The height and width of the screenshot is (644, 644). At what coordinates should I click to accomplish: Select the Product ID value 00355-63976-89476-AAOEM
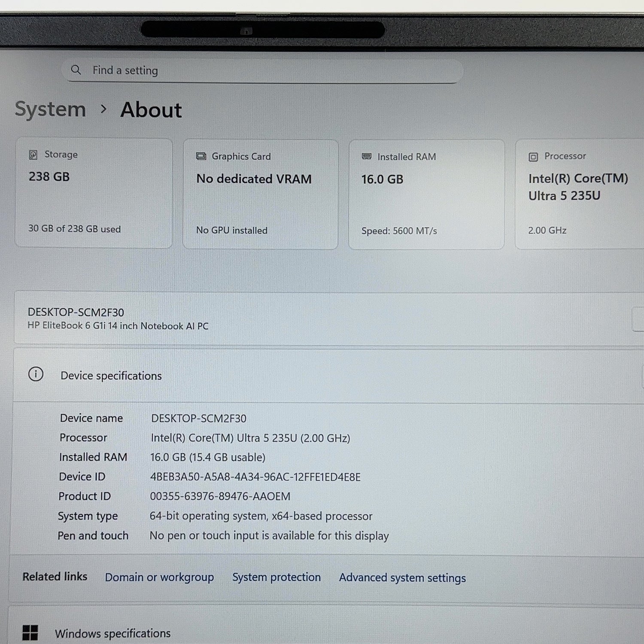pos(220,496)
